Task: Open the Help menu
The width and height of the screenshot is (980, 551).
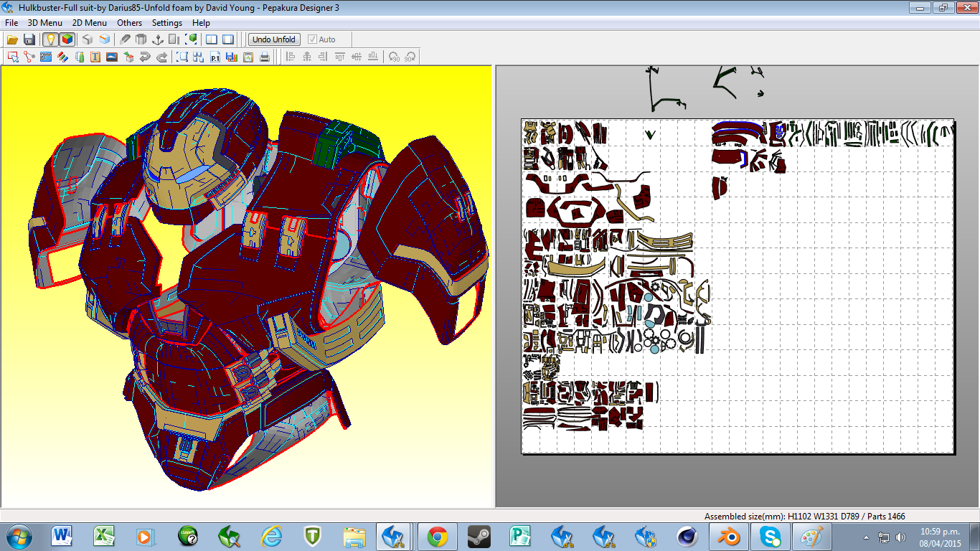Action: pos(201,23)
